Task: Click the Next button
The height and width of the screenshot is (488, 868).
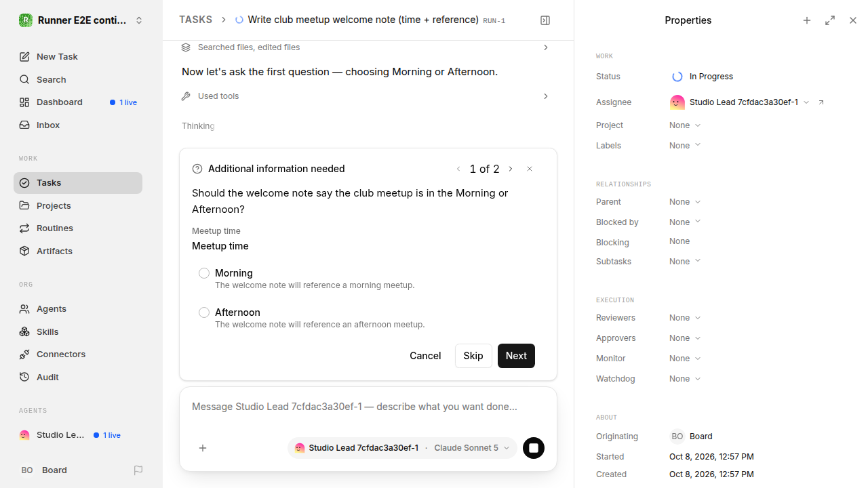Action: [516, 356]
